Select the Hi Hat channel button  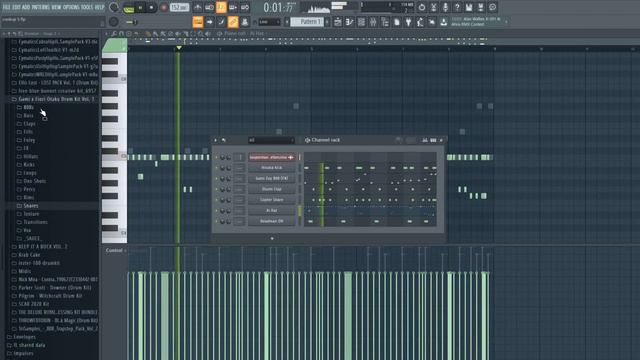271,210
